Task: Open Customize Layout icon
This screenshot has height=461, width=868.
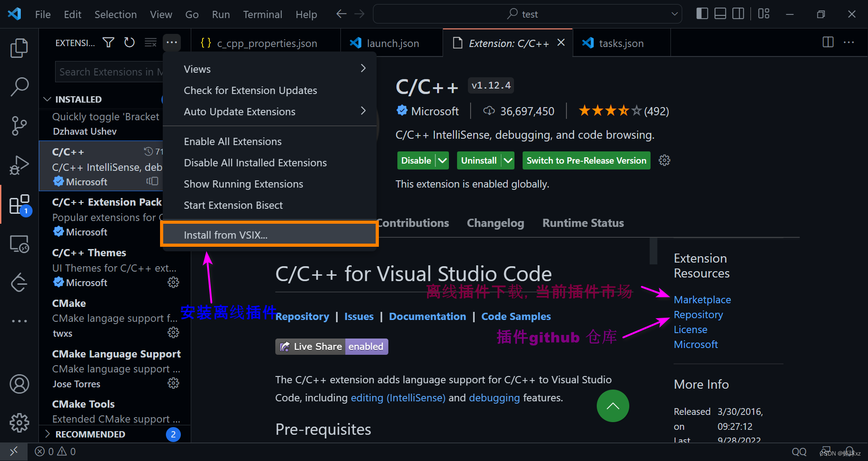Action: (764, 14)
